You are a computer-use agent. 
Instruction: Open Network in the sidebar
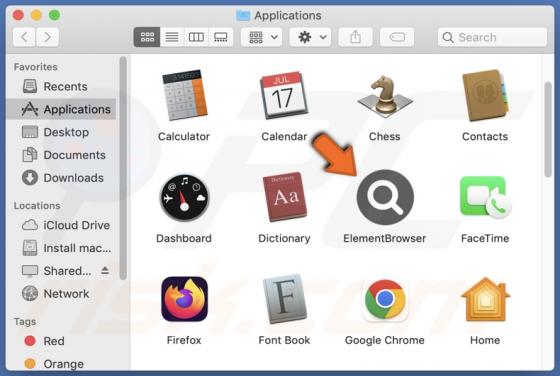[x=61, y=294]
